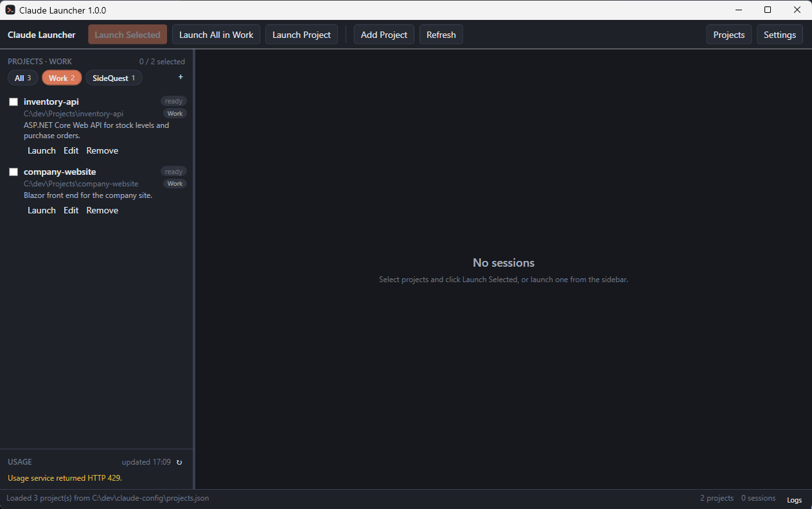Remove the inventory-api project

click(x=103, y=150)
